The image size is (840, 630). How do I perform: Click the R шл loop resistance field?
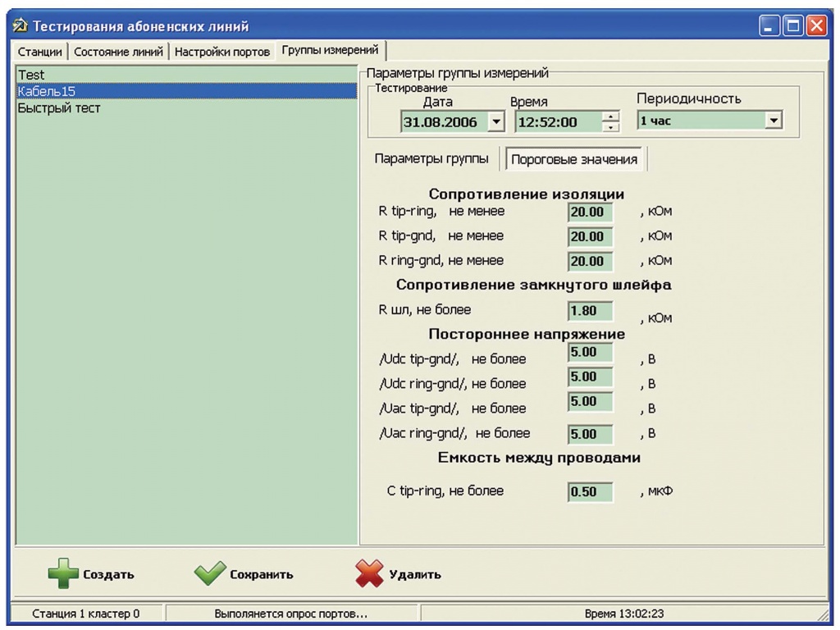pyautogui.click(x=590, y=312)
